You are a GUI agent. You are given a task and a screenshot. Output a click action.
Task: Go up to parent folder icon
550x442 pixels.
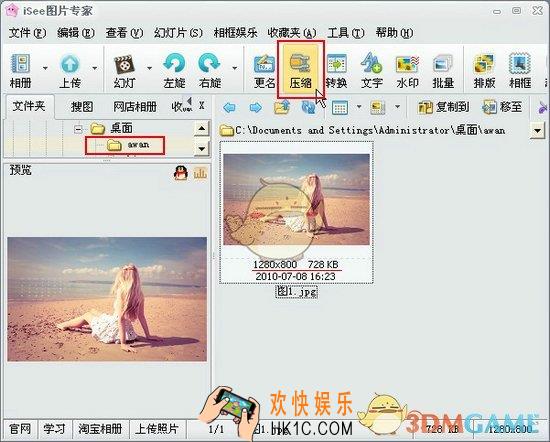pyautogui.click(x=282, y=107)
